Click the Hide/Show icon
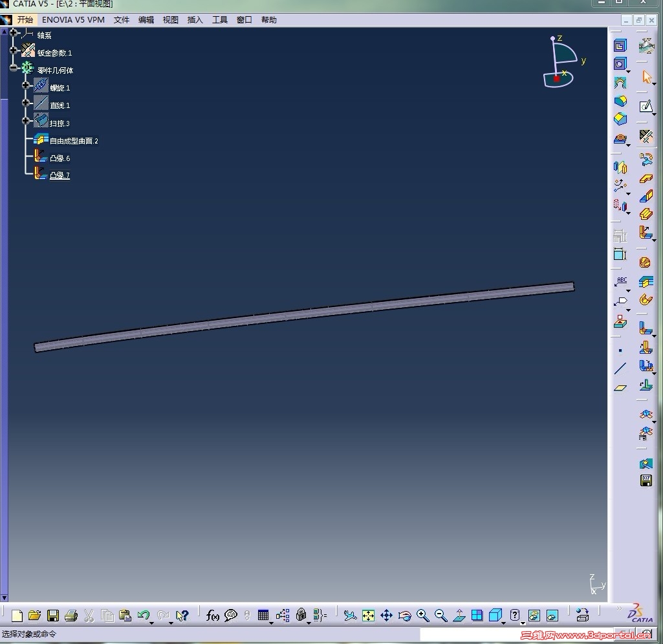Image resolution: width=663 pixels, height=644 pixels. pos(534,616)
